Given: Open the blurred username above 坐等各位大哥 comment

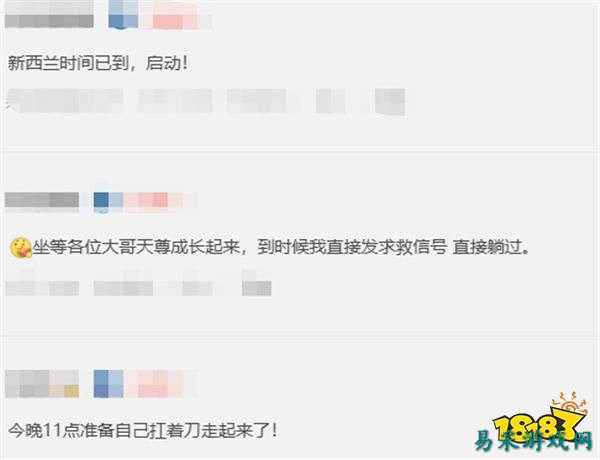Looking at the screenshot, I should (42, 200).
